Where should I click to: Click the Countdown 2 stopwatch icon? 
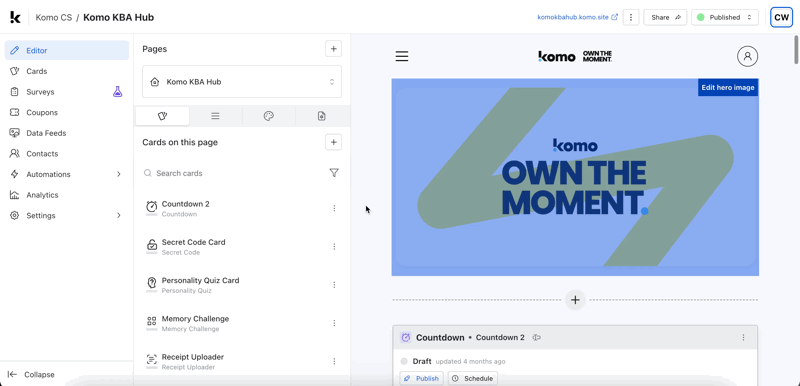[152, 206]
